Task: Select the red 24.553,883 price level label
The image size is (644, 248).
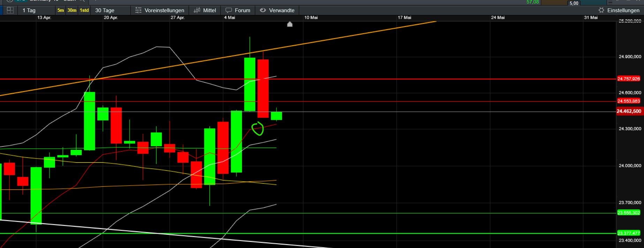Action: [x=629, y=101]
